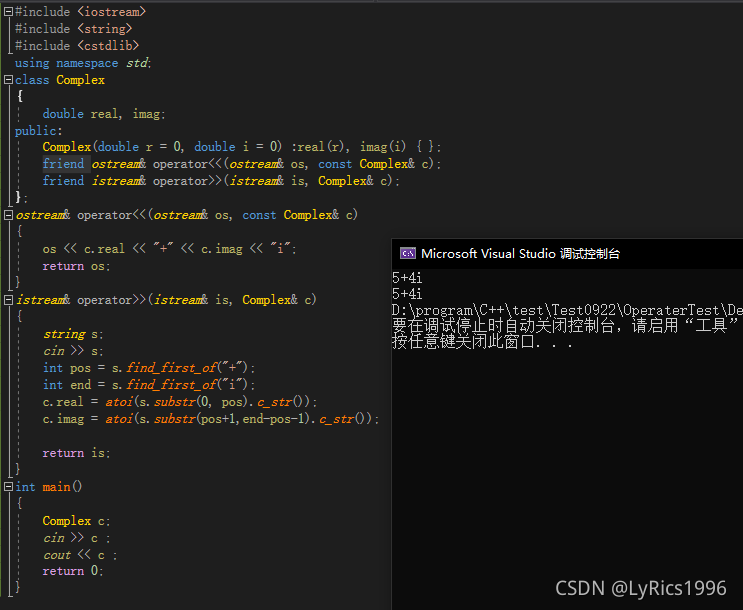The width and height of the screenshot is (743, 610).
Task: Click the 'string s;' declaration
Action: [73, 334]
